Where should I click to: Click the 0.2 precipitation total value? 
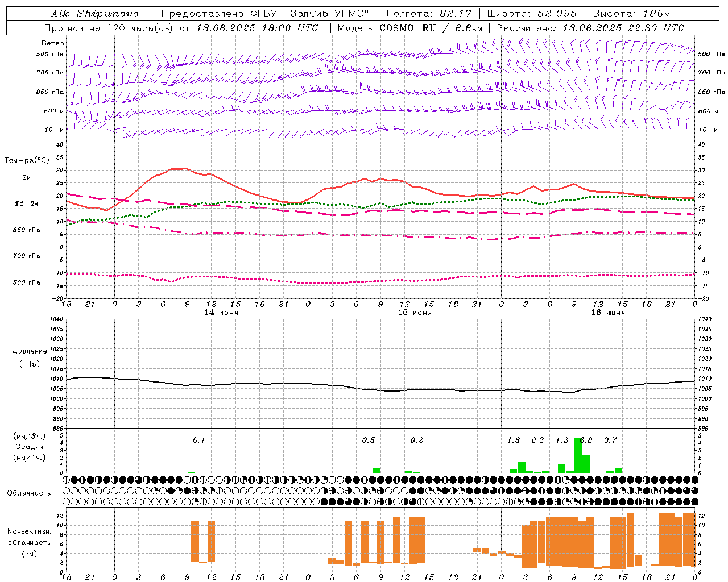click(x=417, y=440)
